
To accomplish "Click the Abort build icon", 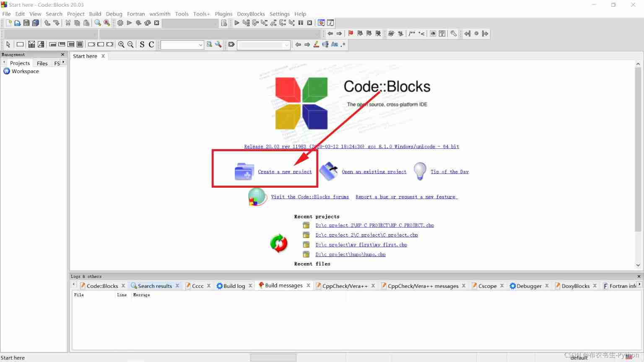I will [157, 23].
